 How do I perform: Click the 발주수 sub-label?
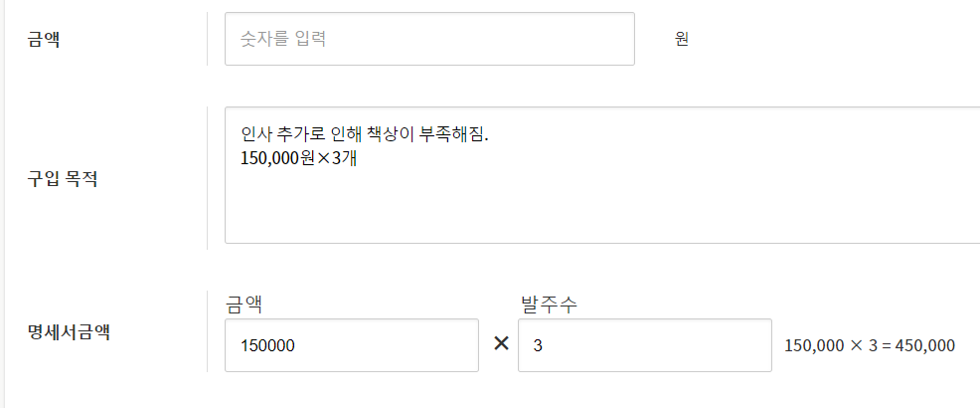click(548, 304)
